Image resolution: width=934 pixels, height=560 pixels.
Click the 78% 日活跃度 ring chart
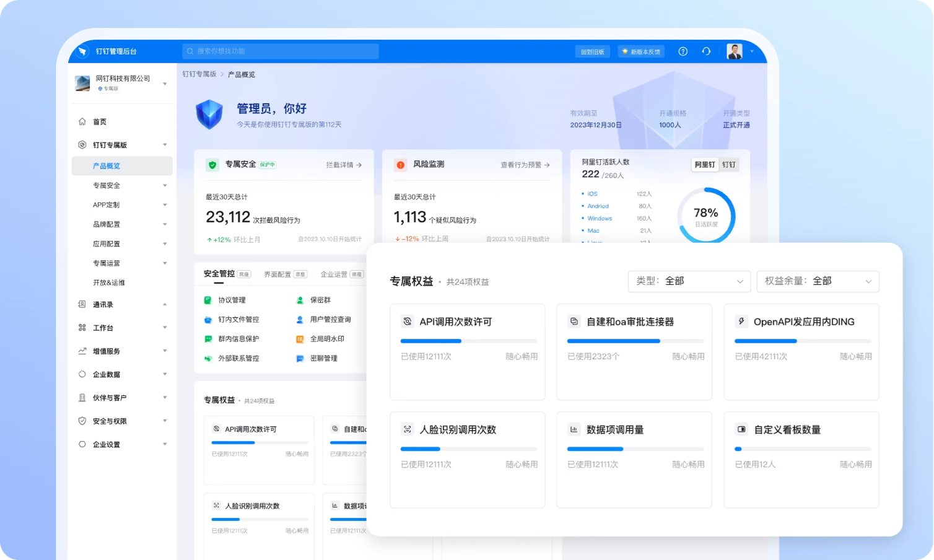(x=706, y=216)
